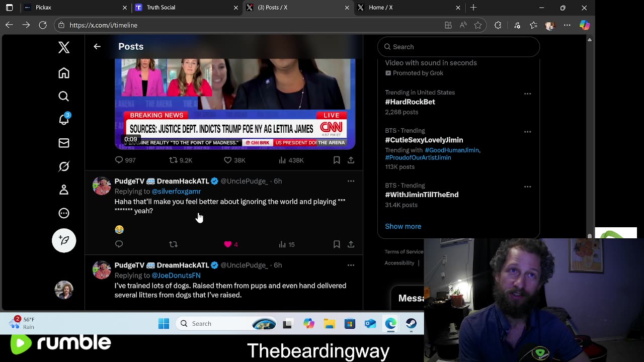Share the reply to @silverfoxgamr

point(351,244)
